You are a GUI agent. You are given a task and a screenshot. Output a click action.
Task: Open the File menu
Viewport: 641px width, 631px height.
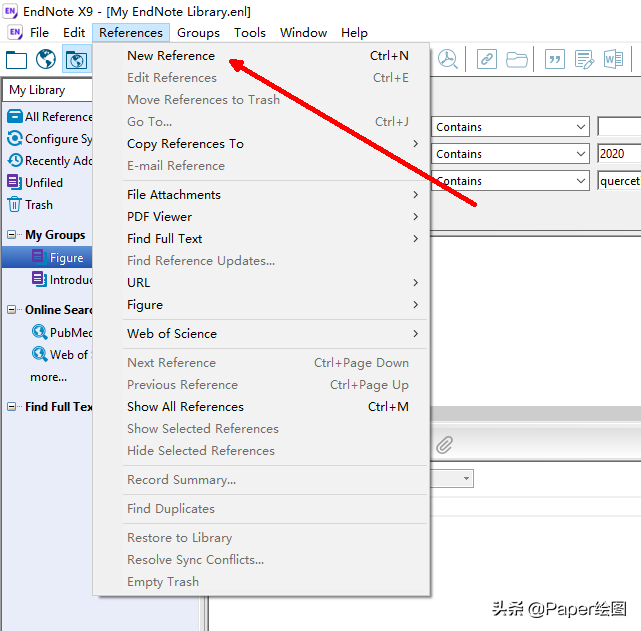[x=39, y=32]
